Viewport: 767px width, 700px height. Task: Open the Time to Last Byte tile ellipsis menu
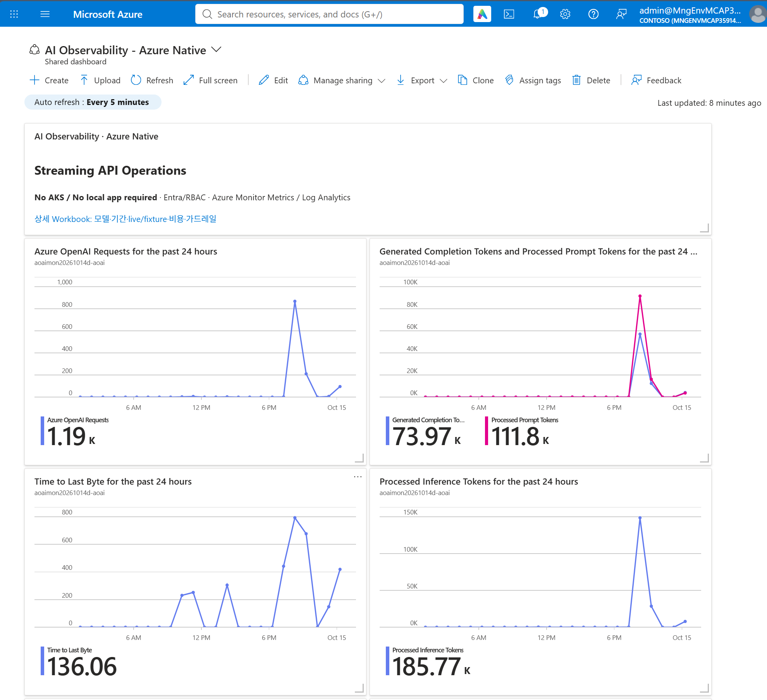point(358,477)
